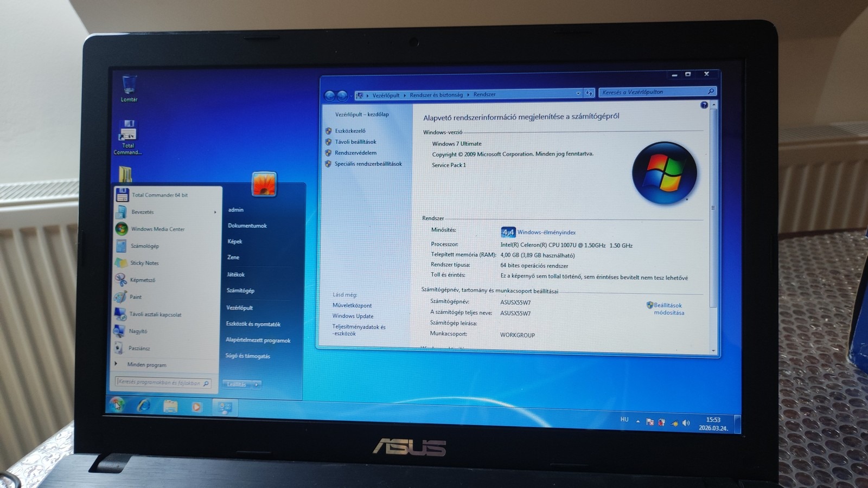Click Beállítások módosítása link
Screen dimensions: 868x488
668,309
